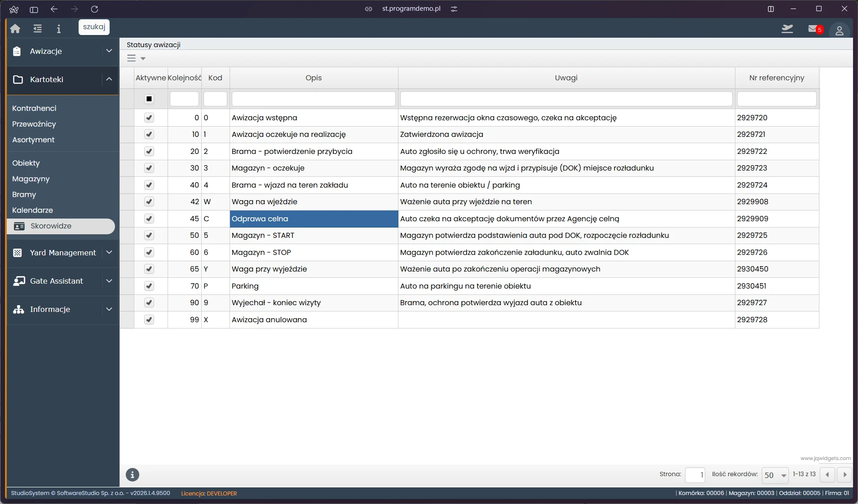Screen dimensions: 858x504
Task: Focus the Opis filter input
Action: click(314, 99)
